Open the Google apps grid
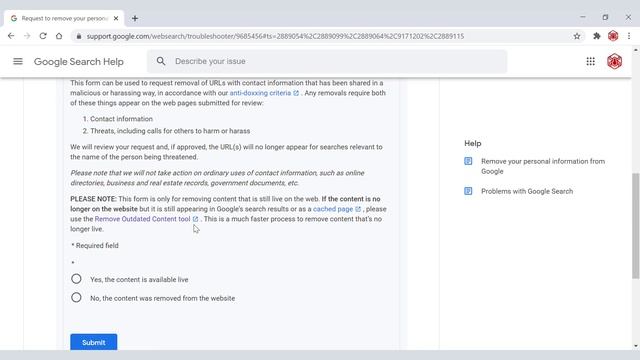The height and width of the screenshot is (360, 640). point(590,61)
